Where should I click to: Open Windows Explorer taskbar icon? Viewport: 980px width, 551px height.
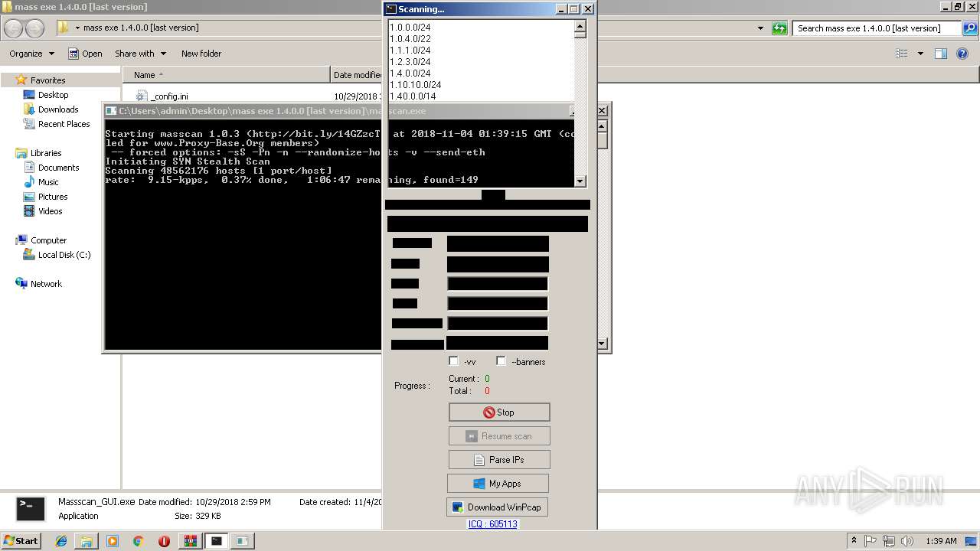pyautogui.click(x=87, y=541)
